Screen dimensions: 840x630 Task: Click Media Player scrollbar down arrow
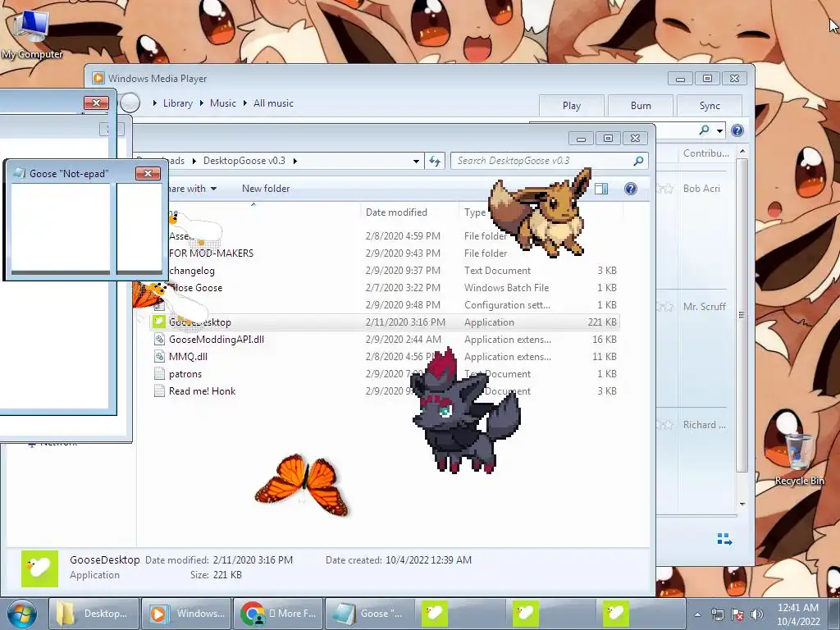point(742,504)
